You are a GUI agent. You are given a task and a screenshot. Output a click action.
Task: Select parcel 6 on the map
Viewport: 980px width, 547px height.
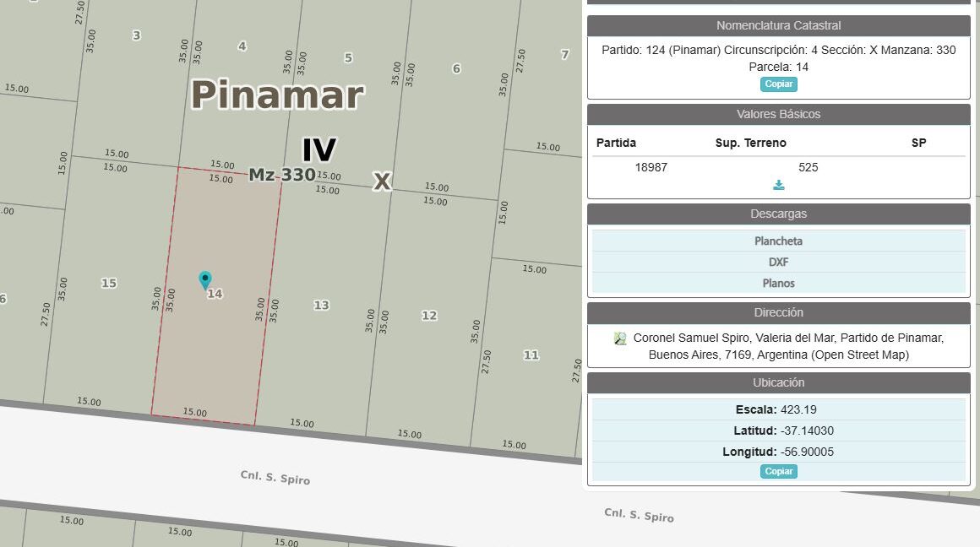(456, 68)
